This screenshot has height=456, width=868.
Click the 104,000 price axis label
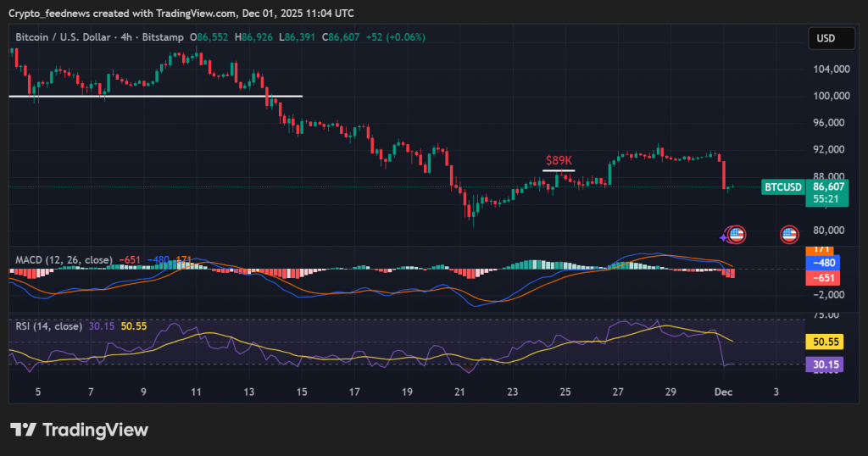tap(832, 70)
